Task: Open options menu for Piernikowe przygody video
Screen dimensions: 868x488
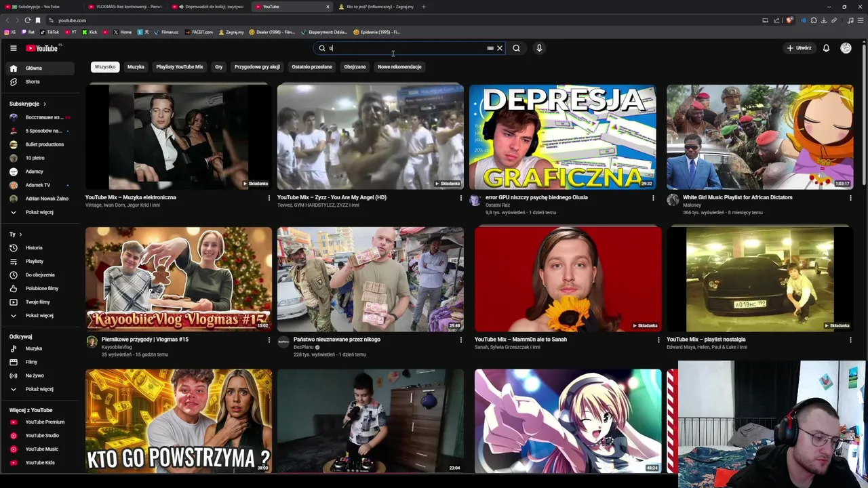Action: 269,340
